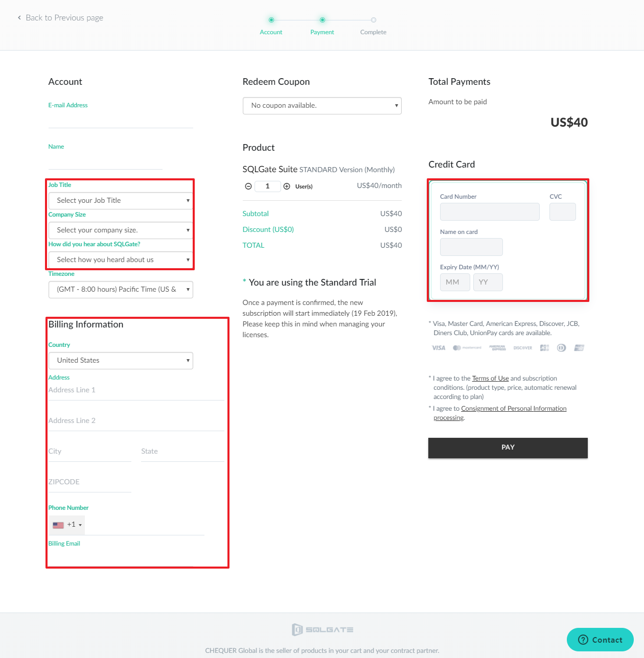
Task: Click the 'SQLGate Suite' product name
Action: 270,169
